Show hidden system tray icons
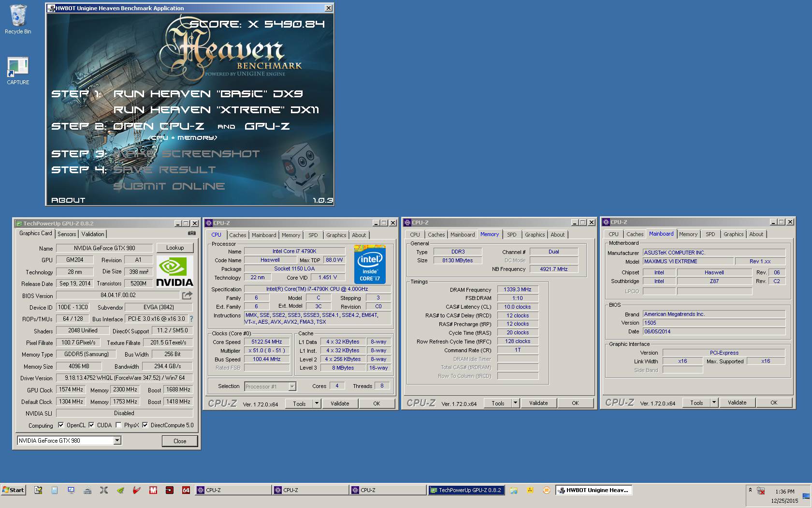This screenshot has width=812, height=508. point(750,490)
